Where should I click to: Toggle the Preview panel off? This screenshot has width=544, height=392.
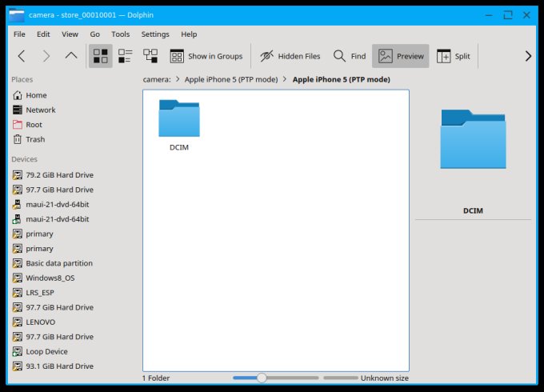pos(401,56)
